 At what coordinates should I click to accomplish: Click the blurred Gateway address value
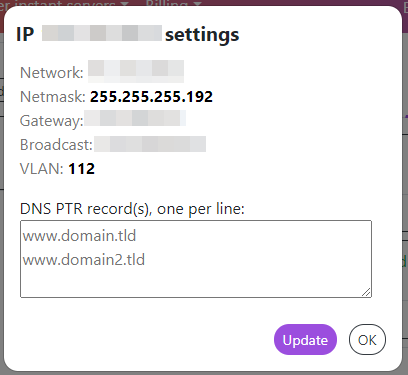135,118
